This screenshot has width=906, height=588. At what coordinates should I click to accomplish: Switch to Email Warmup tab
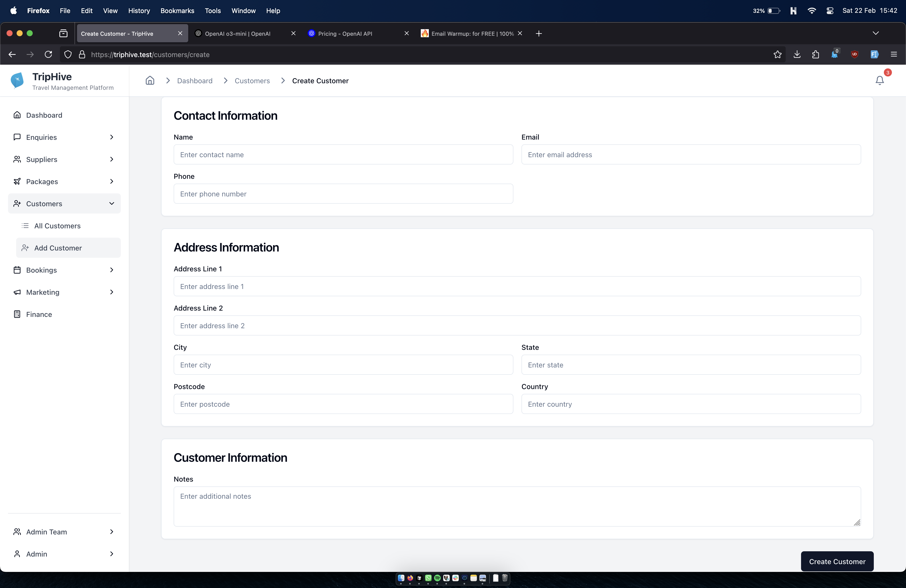[472, 33]
